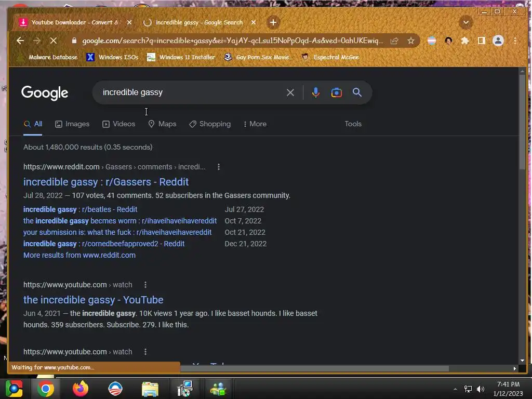Switch to Maps results
This screenshot has height=399, width=532.
(x=162, y=124)
